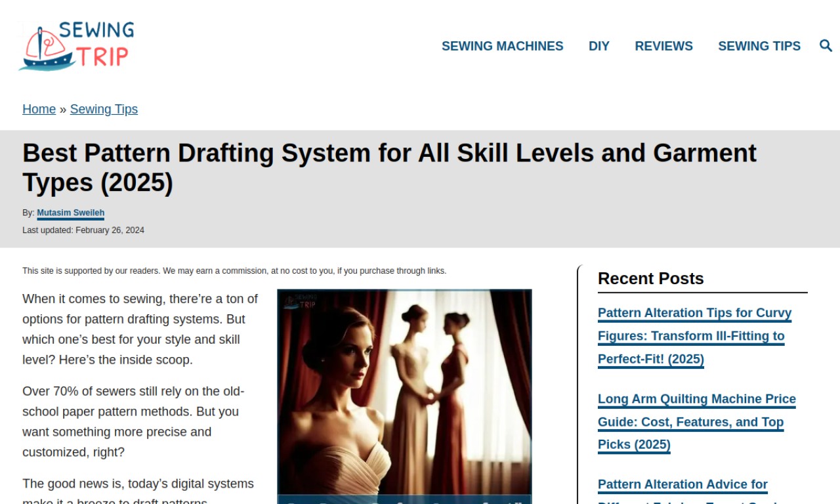Click the paragraph starting 'When it comes to sewing'
Image resolution: width=840 pixels, height=504 pixels.
coord(140,329)
